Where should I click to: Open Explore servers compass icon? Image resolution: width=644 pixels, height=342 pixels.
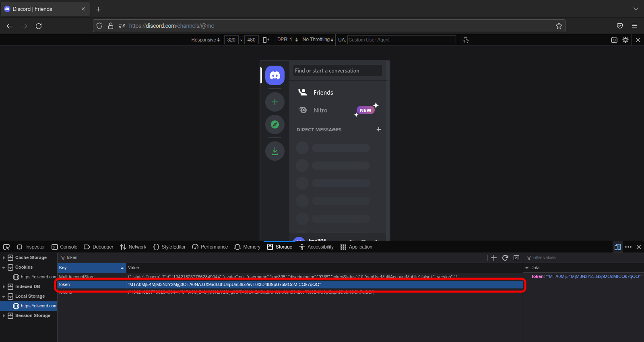point(275,124)
